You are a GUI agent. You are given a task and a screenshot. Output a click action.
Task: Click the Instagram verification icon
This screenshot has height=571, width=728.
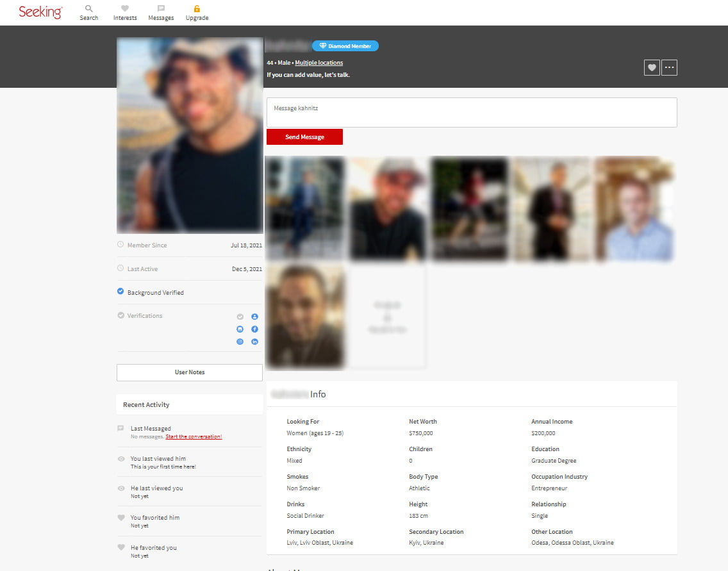click(240, 342)
